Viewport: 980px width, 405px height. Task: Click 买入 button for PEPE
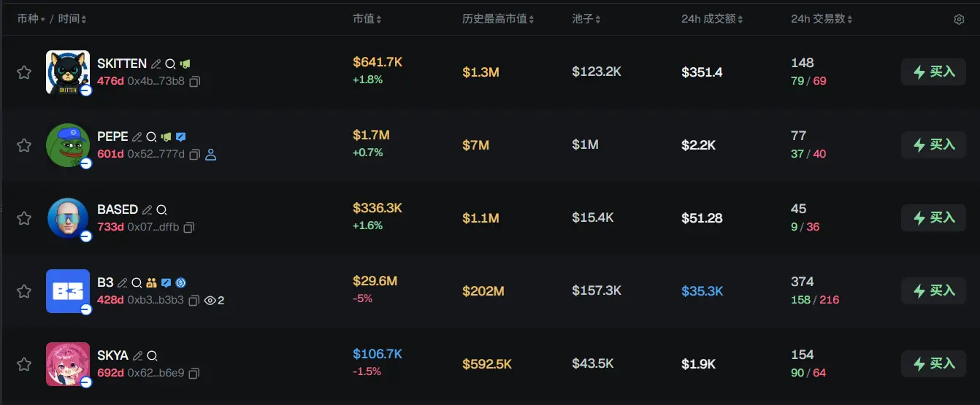(x=933, y=145)
